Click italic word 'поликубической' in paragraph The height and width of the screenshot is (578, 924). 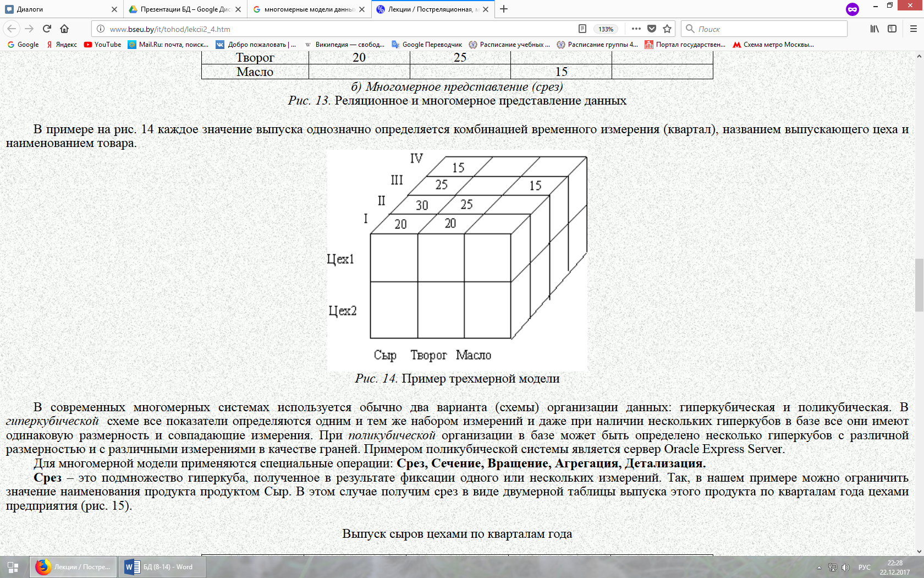[x=392, y=435]
